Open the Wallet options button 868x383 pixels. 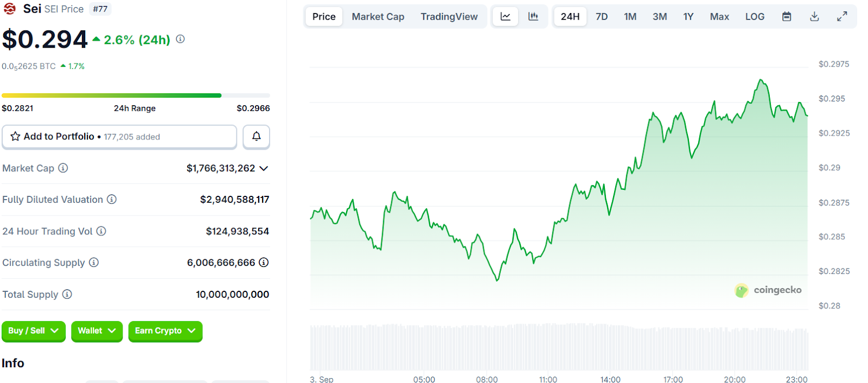click(x=97, y=331)
